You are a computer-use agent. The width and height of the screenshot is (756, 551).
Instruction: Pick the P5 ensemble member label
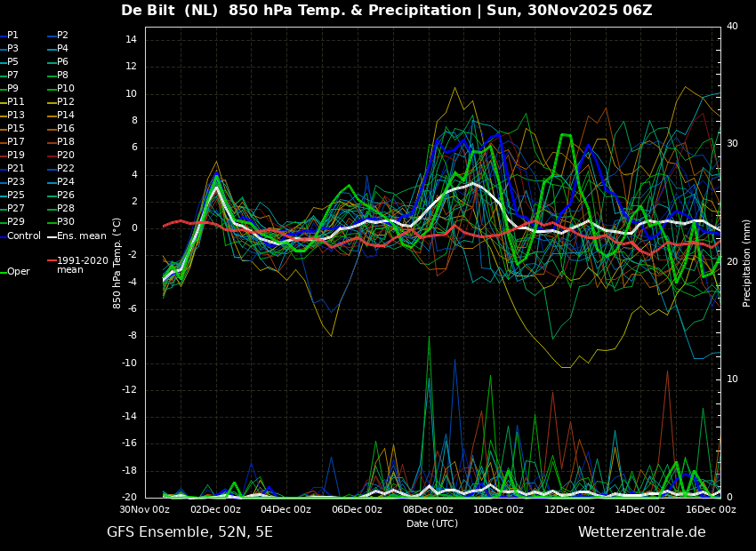click(x=10, y=61)
